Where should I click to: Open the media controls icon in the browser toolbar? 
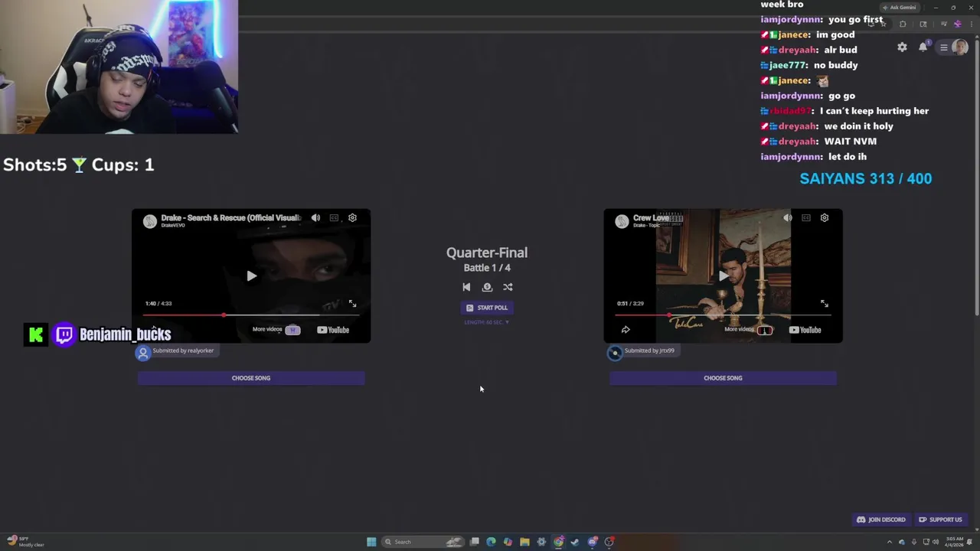[943, 24]
